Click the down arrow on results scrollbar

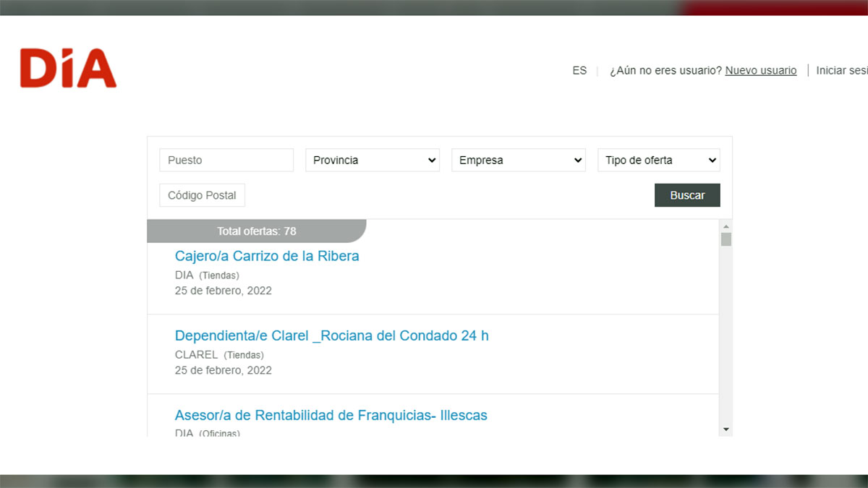point(726,429)
